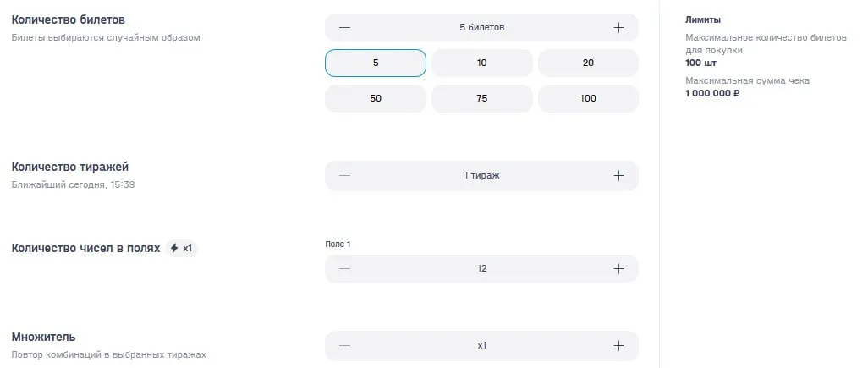Select the 10 tickets preset

click(x=481, y=63)
